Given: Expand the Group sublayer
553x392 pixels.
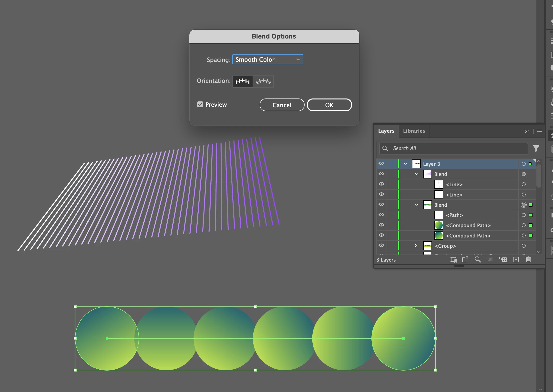Looking at the screenshot, I should [x=416, y=246].
